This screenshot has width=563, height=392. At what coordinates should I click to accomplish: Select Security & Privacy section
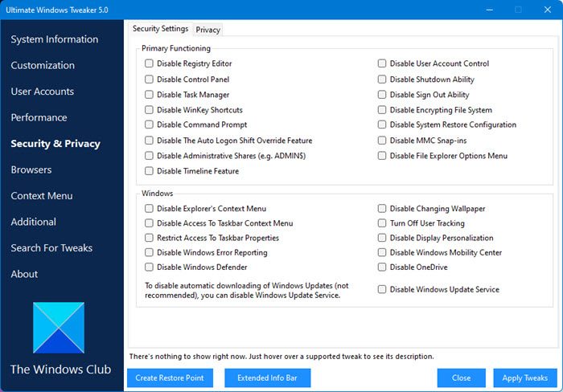[55, 144]
